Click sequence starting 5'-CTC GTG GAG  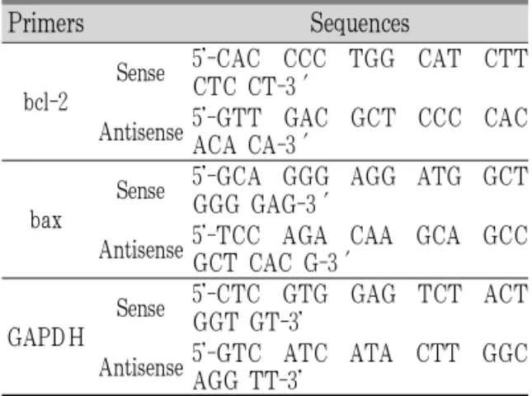(360, 308)
